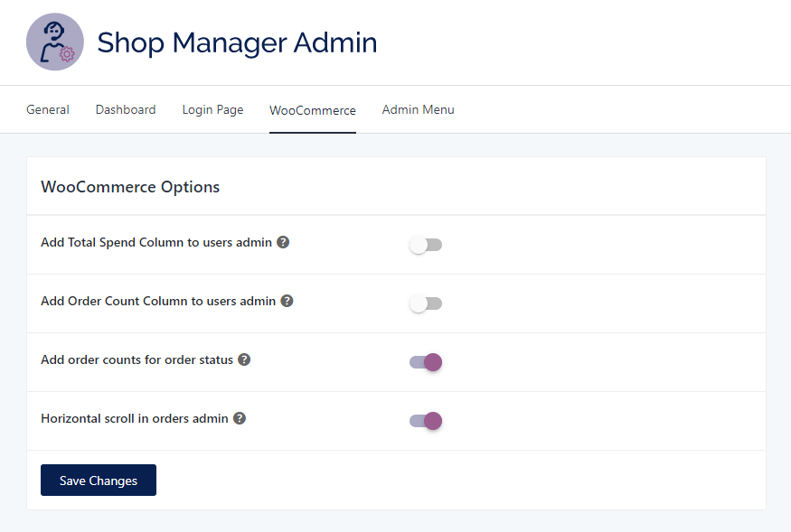Show help for Horizontal scroll option
The height and width of the screenshot is (532, 791).
pyautogui.click(x=240, y=418)
